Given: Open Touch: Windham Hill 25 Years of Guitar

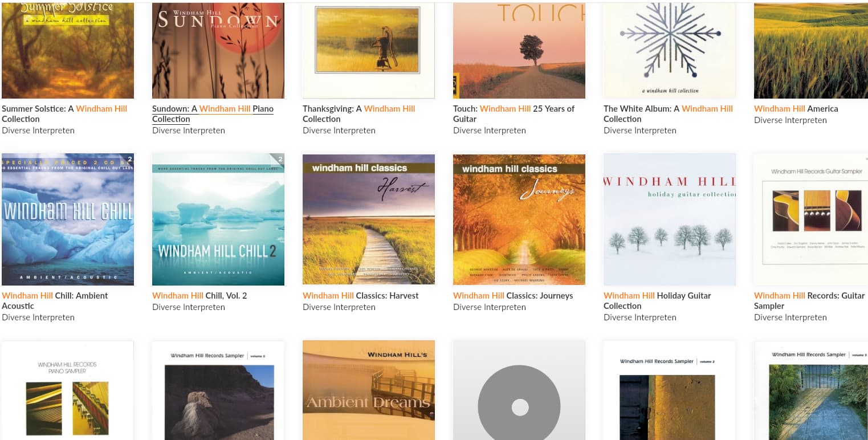Looking at the screenshot, I should [514, 114].
